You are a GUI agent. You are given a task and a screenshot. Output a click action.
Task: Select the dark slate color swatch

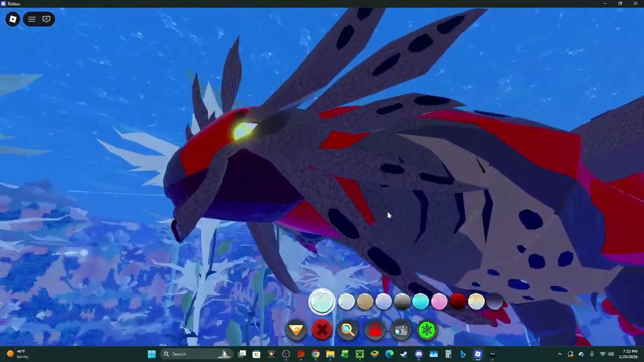coord(495,301)
